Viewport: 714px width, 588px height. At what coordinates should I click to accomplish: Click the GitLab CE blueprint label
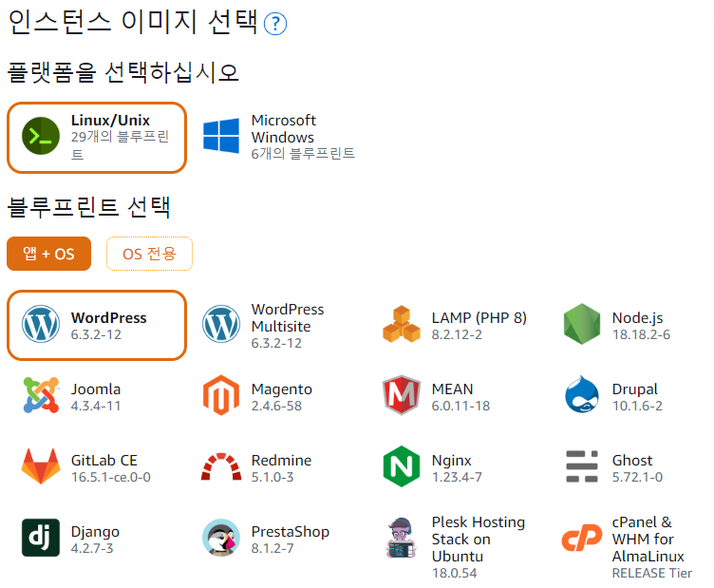coord(104,460)
